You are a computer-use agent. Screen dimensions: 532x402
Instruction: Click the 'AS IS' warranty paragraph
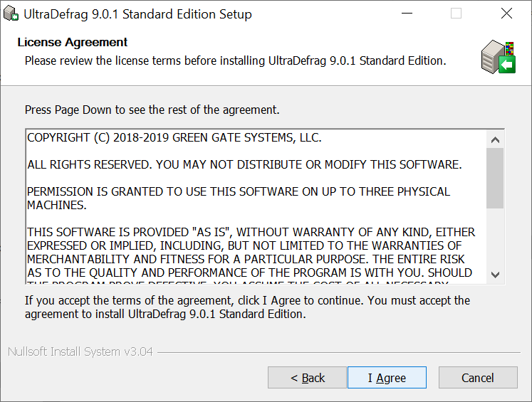(251, 253)
